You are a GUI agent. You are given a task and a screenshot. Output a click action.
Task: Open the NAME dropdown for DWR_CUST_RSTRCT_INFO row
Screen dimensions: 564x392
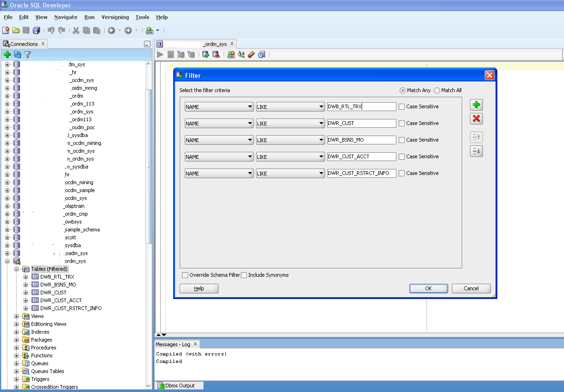point(219,174)
